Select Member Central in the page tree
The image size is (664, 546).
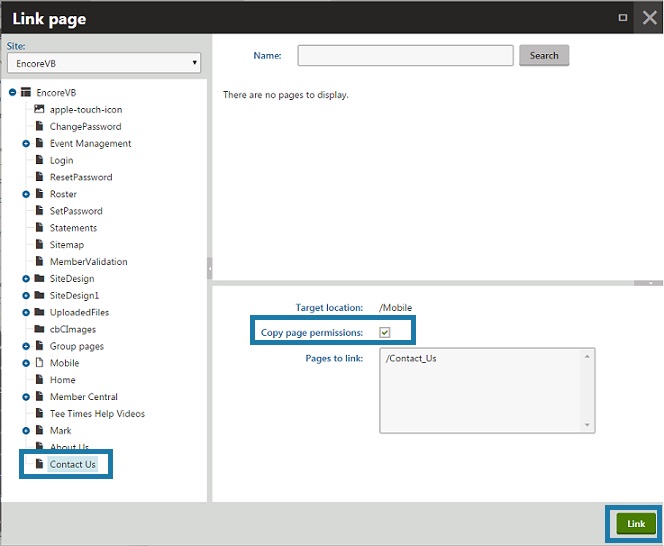[x=83, y=397]
